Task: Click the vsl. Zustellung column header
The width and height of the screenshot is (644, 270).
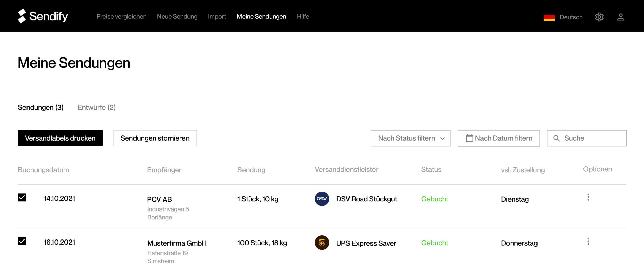Action: point(523,170)
